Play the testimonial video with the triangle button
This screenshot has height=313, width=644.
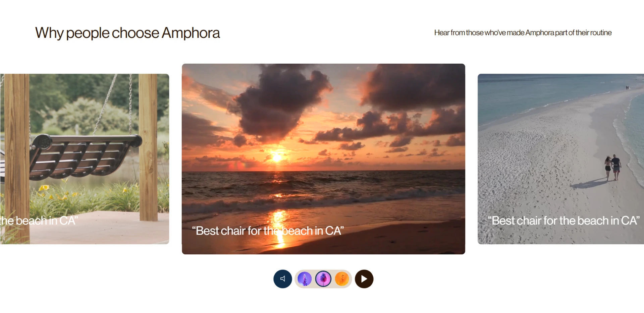[364, 279]
